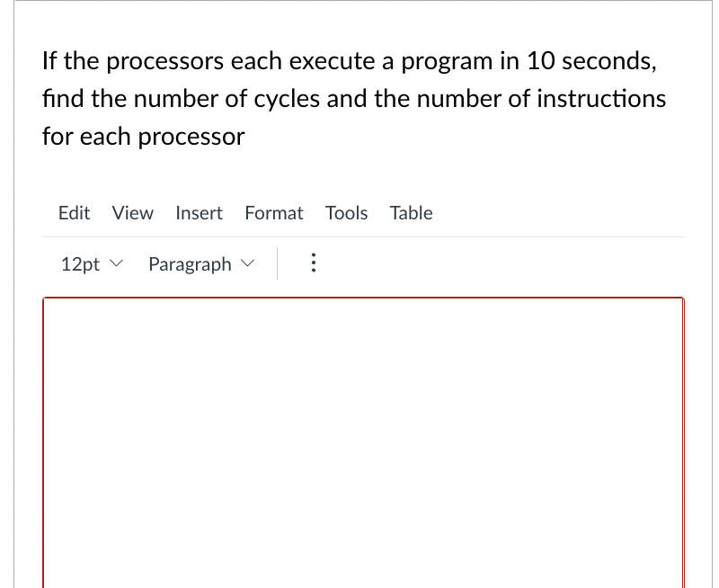Viewport: 719px width, 588px height.
Task: Click the toolbar divider area near the kebab
Action: click(x=279, y=263)
